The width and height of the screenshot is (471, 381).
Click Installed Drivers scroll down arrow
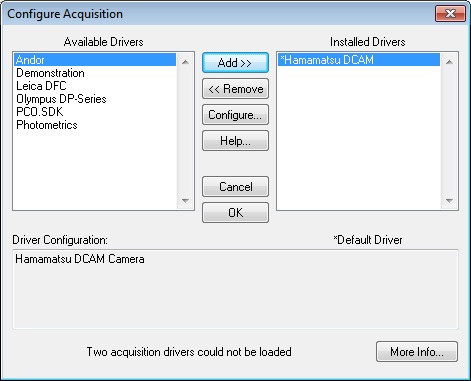click(x=449, y=200)
